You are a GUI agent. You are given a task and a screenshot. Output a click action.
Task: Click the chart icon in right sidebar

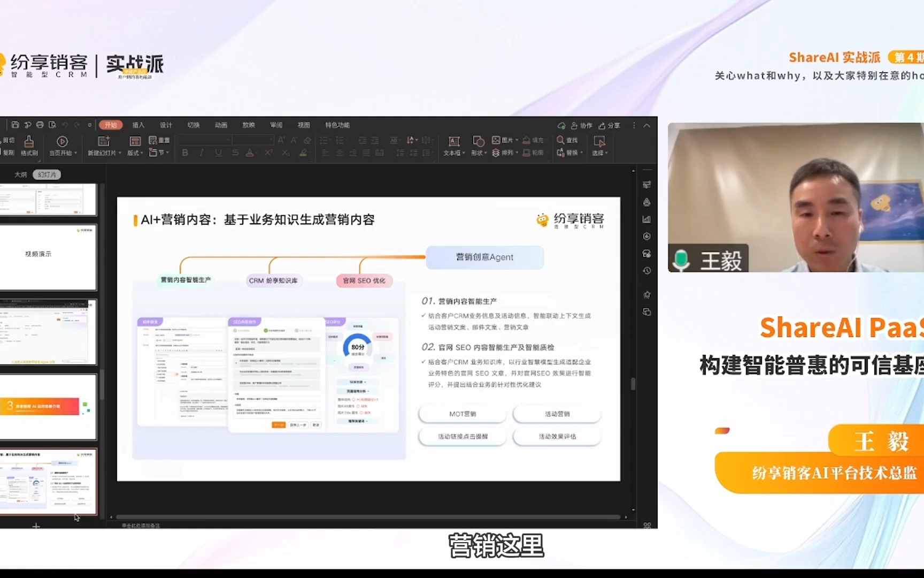(646, 219)
